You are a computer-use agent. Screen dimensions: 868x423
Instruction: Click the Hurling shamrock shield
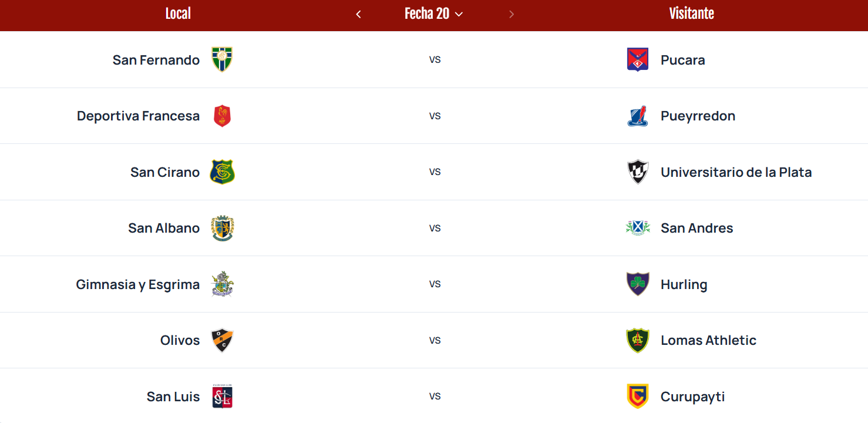[637, 284]
